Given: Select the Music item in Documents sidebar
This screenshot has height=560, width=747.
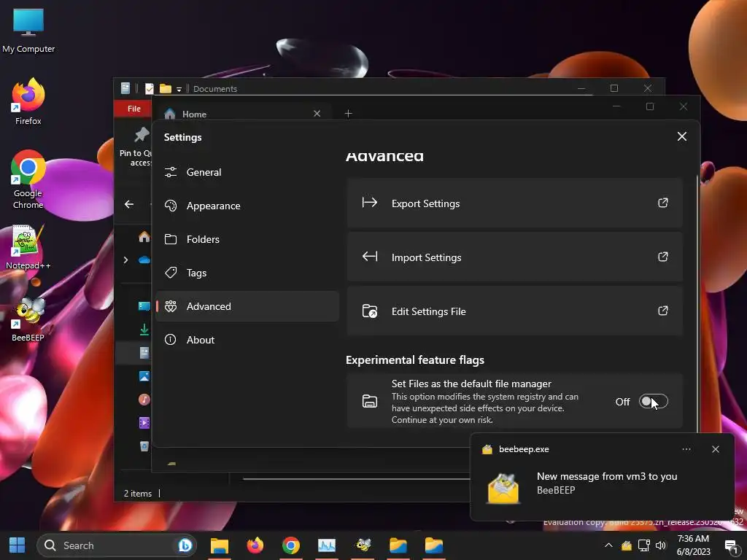Looking at the screenshot, I should 144,400.
